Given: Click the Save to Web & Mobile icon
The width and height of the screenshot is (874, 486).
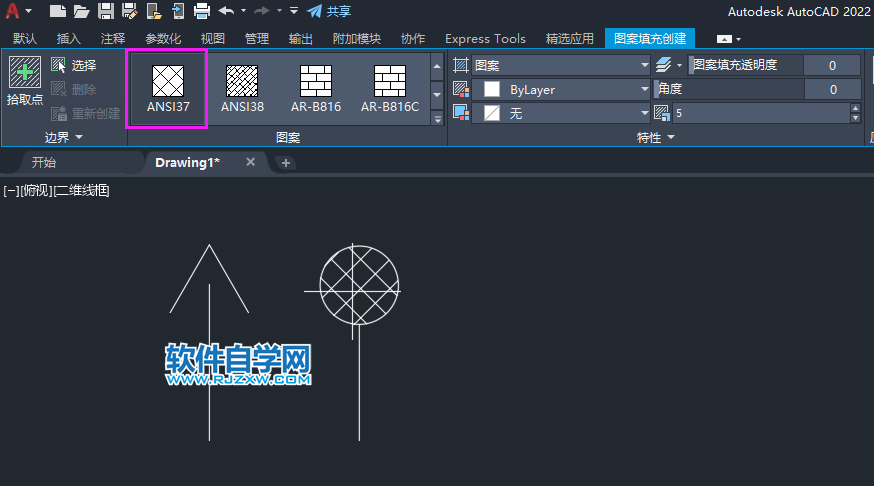Looking at the screenshot, I should click(x=178, y=11).
